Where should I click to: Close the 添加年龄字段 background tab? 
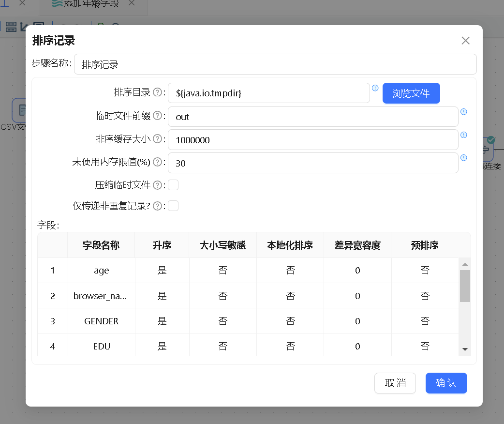click(x=132, y=3)
